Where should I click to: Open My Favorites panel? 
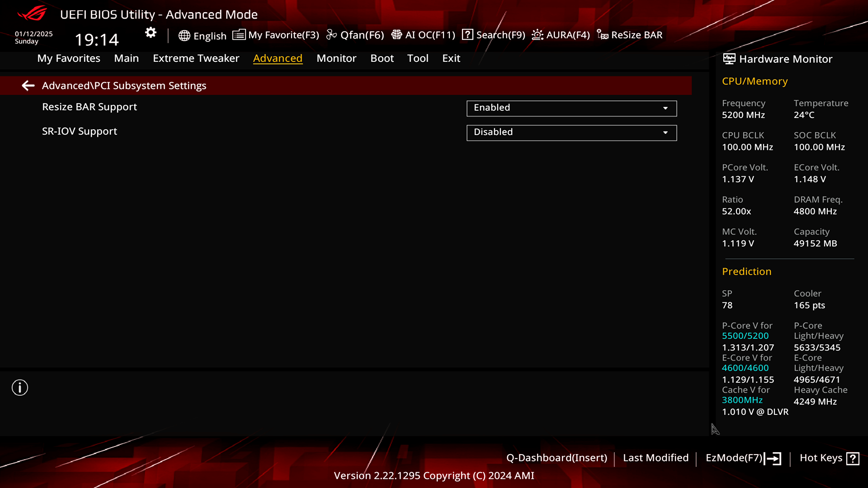(69, 58)
